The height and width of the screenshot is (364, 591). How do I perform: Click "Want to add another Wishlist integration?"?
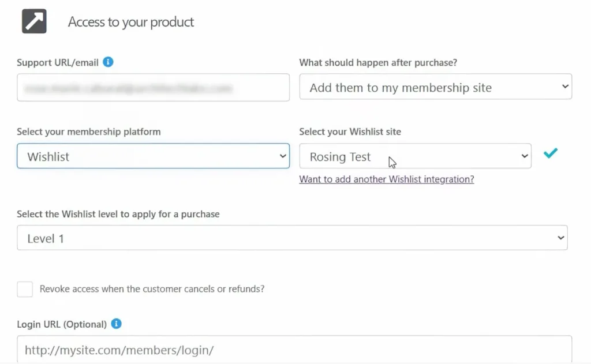click(x=386, y=179)
